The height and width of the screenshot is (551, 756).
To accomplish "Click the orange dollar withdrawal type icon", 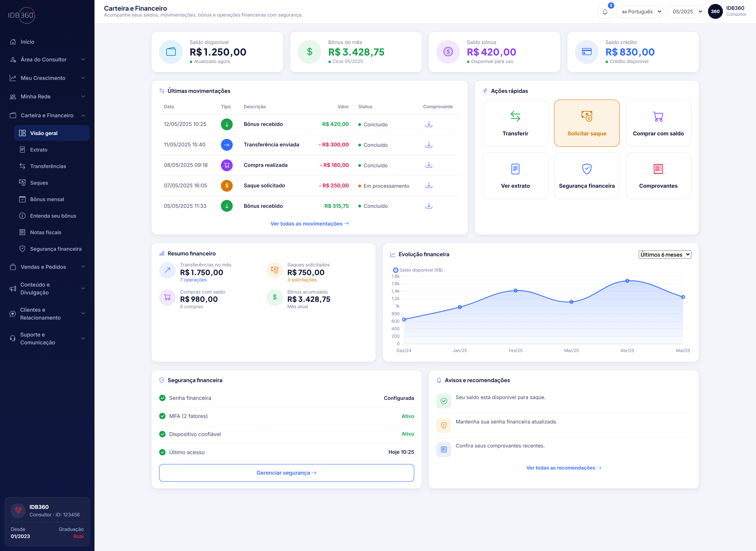I will click(x=227, y=185).
